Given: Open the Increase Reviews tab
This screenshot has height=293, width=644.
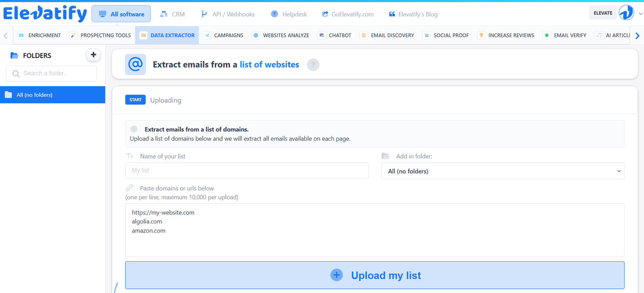Looking at the screenshot, I should (x=506, y=35).
